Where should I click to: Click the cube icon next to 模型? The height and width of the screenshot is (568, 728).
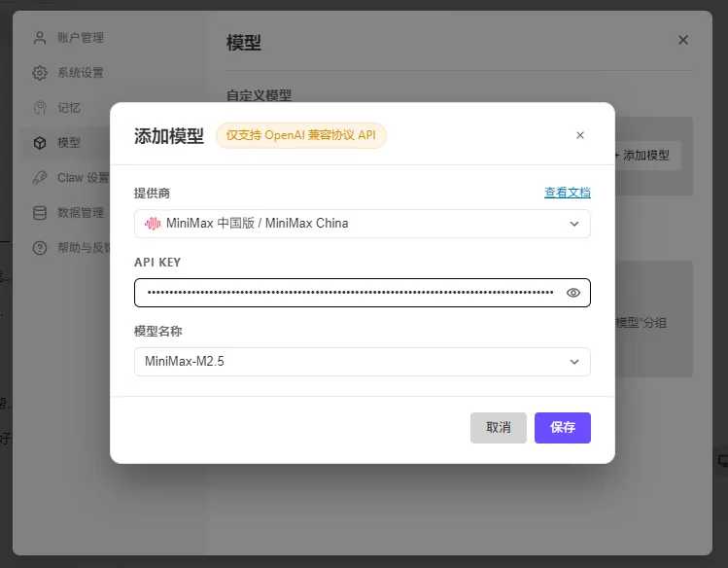(40, 143)
